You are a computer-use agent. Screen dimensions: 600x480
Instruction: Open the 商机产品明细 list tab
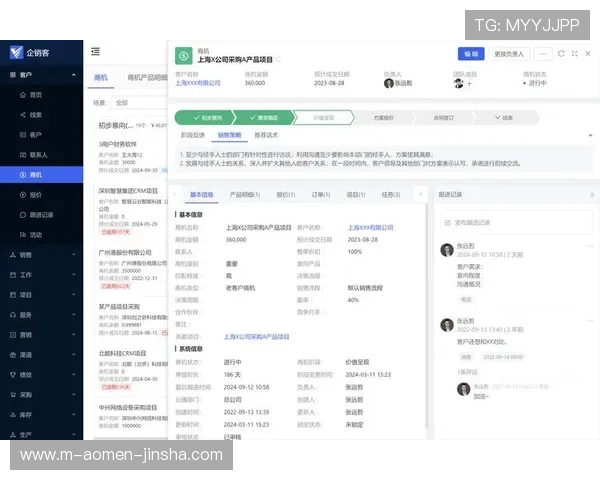click(147, 78)
